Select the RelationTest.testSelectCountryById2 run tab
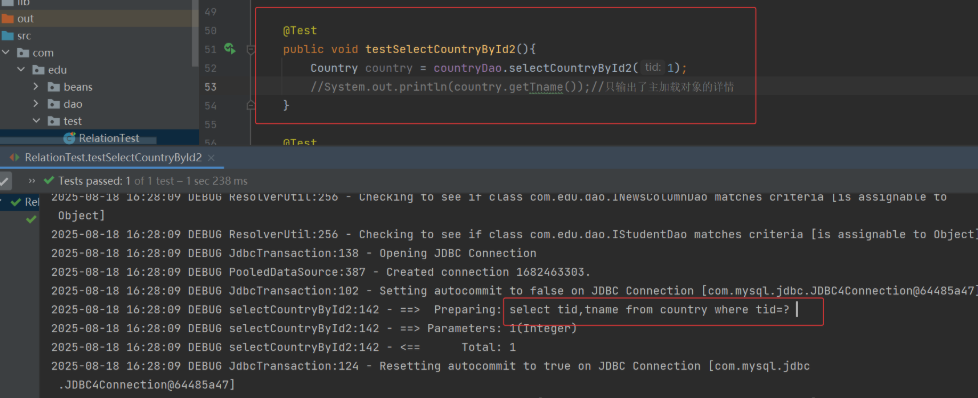 point(113,158)
